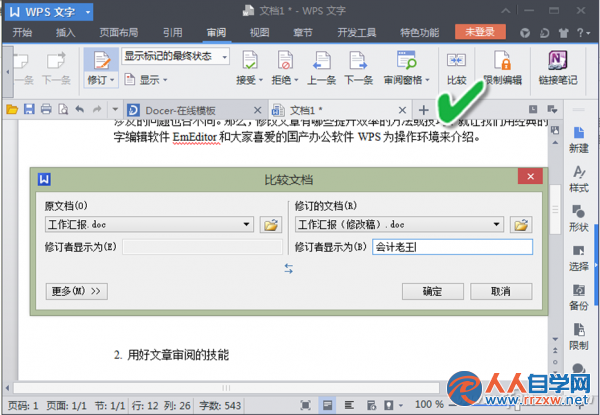Screen dimensions: 600x415
Task: Open the 修订的文档 combo box
Action: click(x=399, y=225)
